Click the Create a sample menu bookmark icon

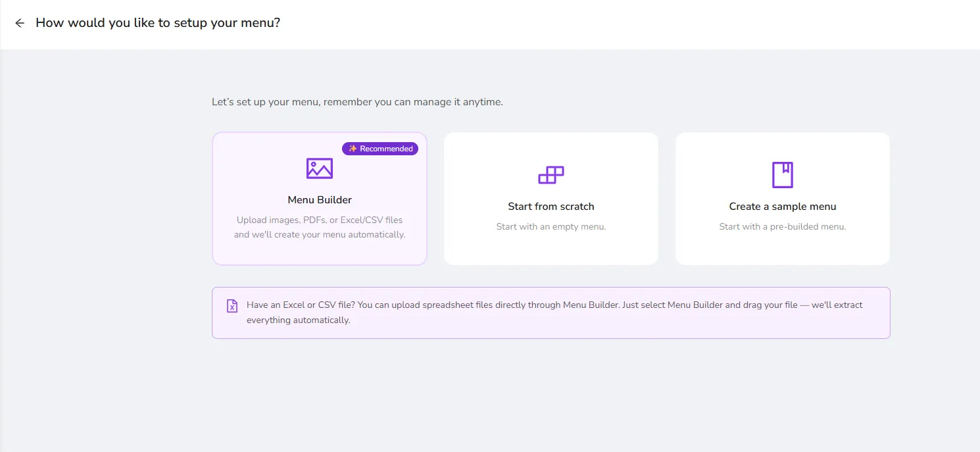coord(783,175)
